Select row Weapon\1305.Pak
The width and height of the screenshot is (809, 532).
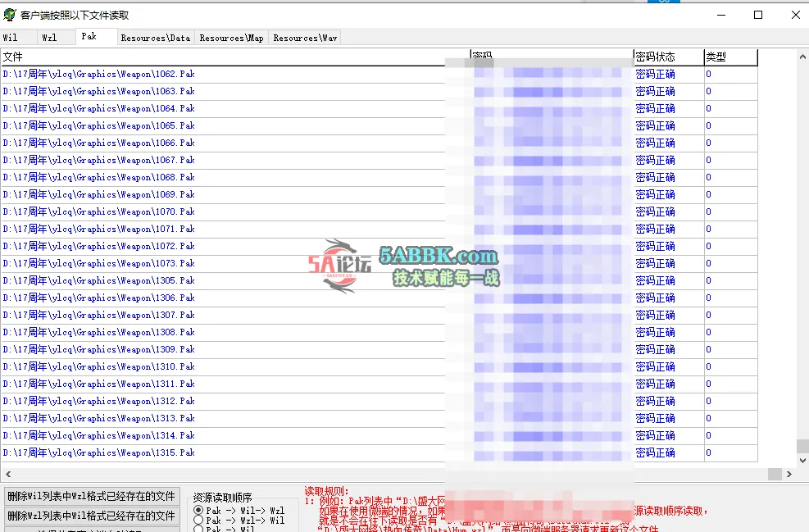pyautogui.click(x=380, y=280)
